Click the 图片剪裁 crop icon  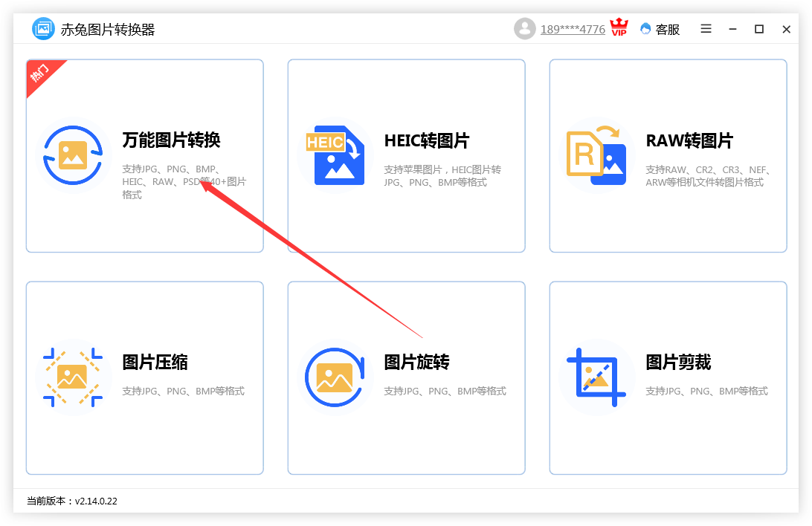(596, 377)
